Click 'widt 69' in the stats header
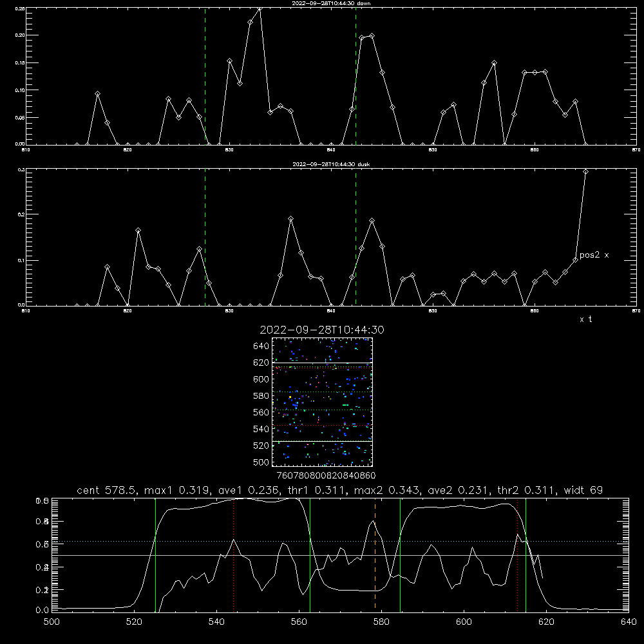Viewport: 644px width, 644px height. tap(583, 490)
